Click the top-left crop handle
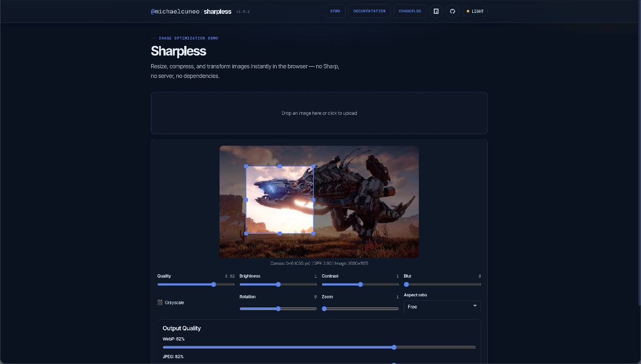Image resolution: width=641 pixels, height=364 pixels. 246,167
